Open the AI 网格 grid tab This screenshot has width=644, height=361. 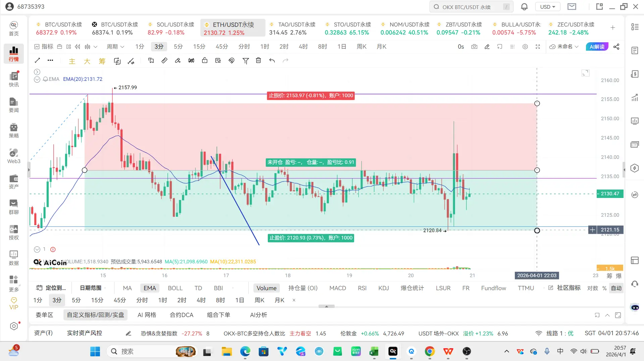[x=147, y=315]
